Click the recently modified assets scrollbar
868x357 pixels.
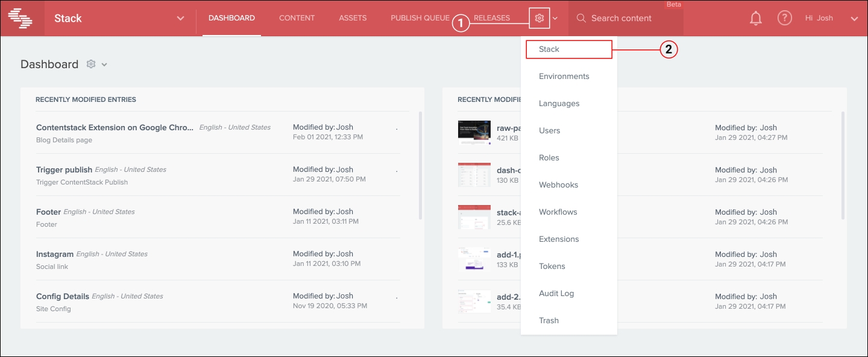pyautogui.click(x=842, y=165)
